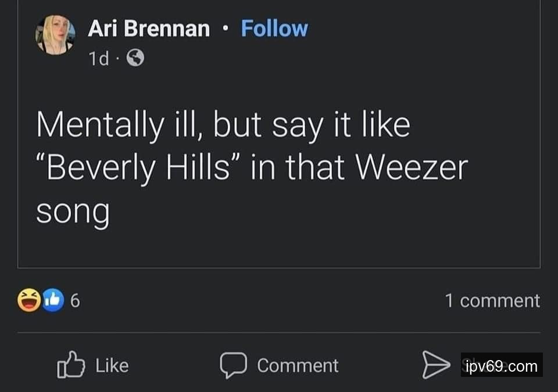Screen dimensions: 558x392
Task: Click the dot separator before Follow
Action: pyautogui.click(x=226, y=28)
